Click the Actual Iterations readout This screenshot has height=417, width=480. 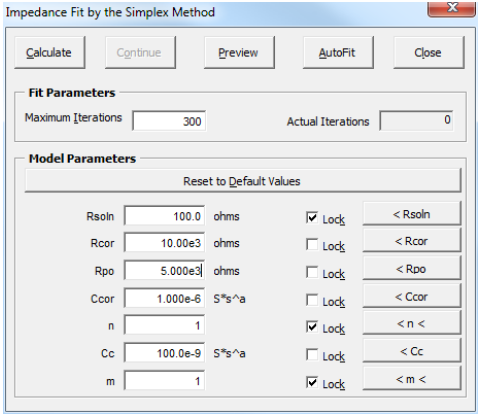[416, 120]
